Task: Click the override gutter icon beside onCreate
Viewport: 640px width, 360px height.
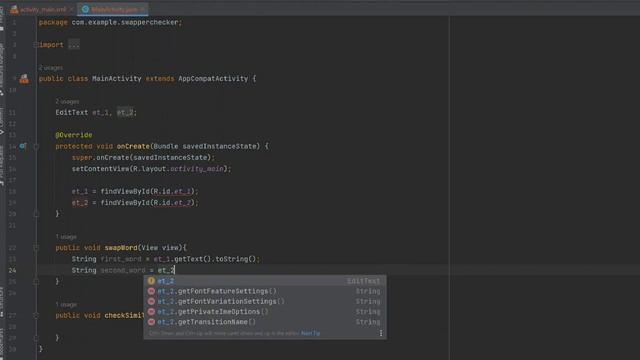Action: pos(23,146)
